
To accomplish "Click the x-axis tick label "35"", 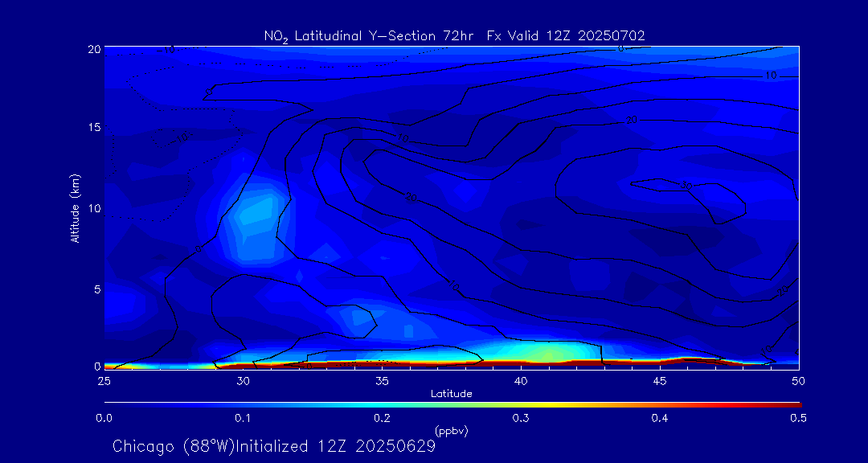I will point(382,381).
